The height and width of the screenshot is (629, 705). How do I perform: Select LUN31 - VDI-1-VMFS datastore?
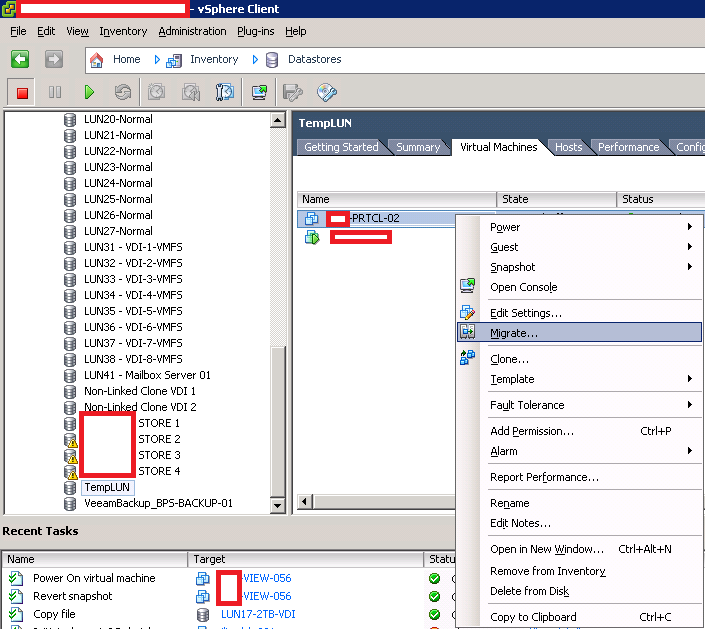[x=133, y=247]
